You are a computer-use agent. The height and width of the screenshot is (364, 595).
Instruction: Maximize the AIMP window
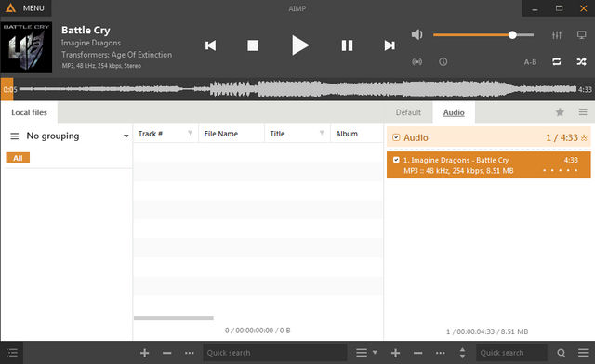(559, 8)
